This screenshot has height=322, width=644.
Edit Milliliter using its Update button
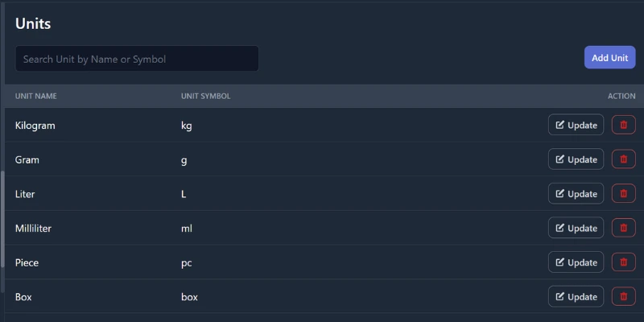pos(576,228)
